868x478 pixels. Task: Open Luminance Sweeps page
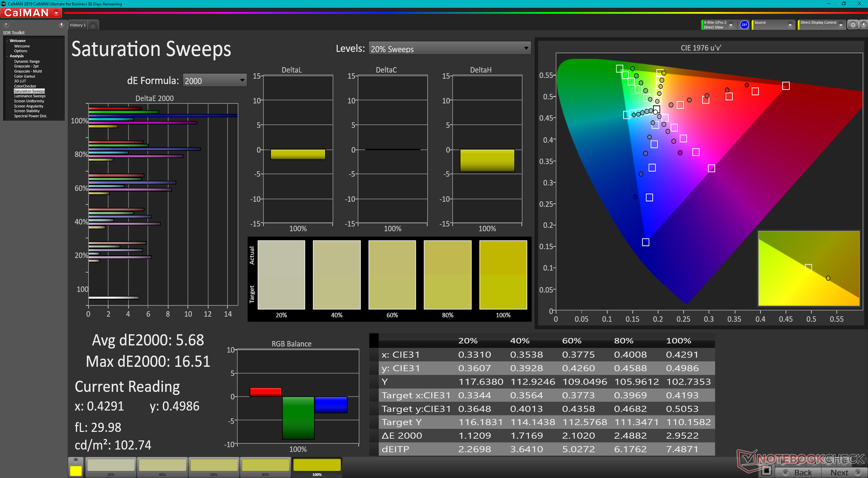pyautogui.click(x=30, y=96)
